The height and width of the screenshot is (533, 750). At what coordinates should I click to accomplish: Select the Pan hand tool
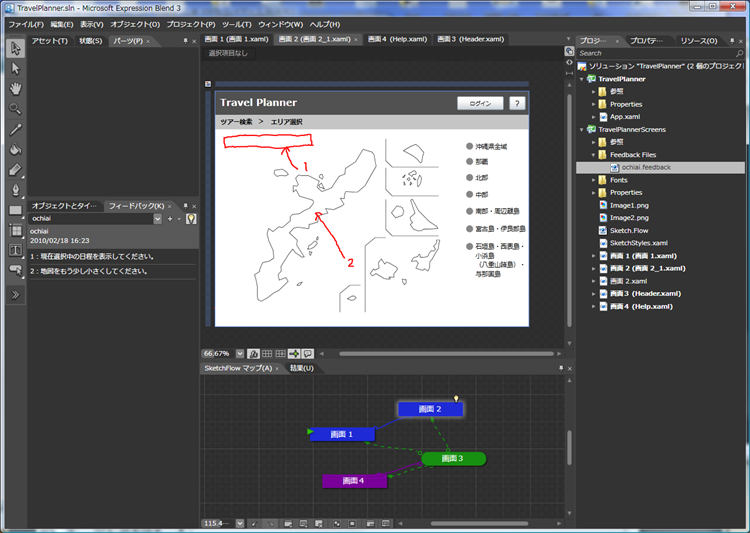[x=15, y=89]
